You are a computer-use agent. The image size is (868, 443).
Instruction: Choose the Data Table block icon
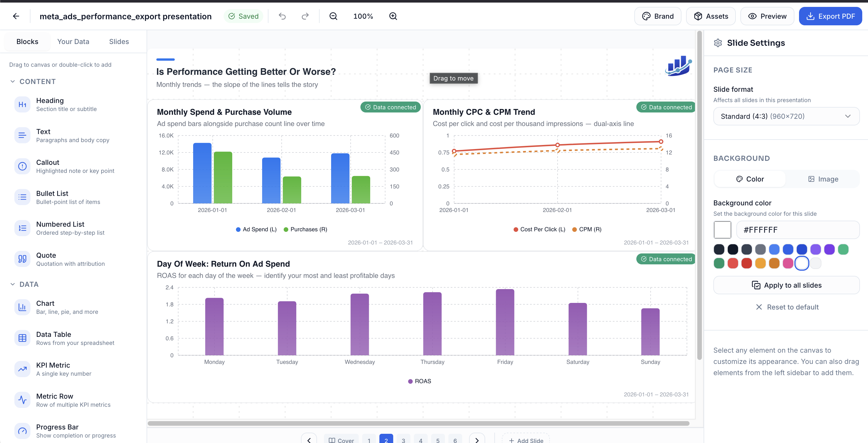click(22, 338)
